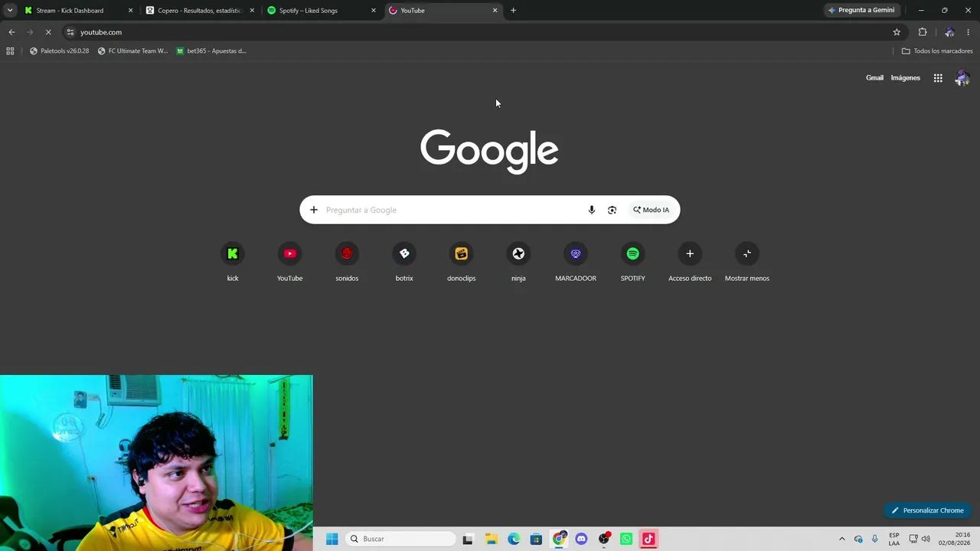This screenshot has width=980, height=551.
Task: Open File Explorer from the taskbar
Action: coord(491,539)
